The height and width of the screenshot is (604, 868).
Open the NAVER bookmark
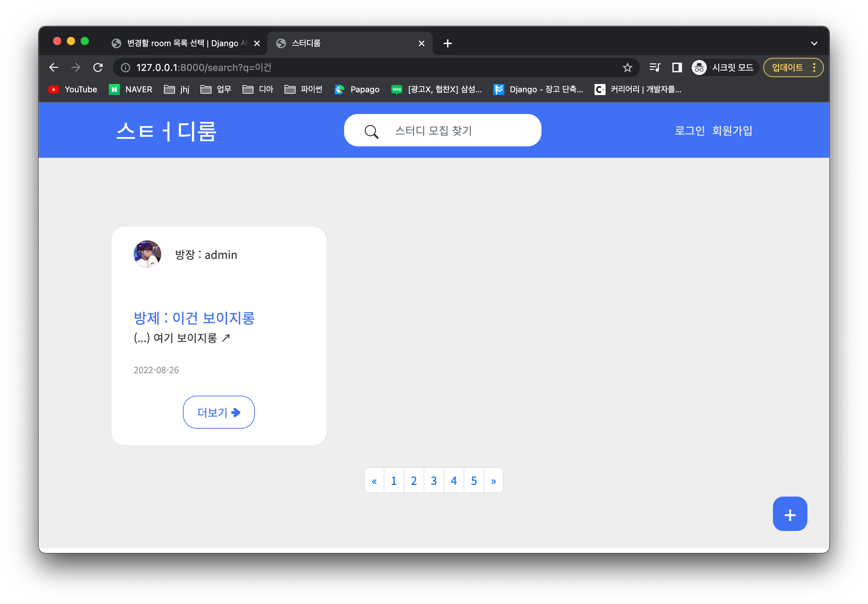pos(131,90)
